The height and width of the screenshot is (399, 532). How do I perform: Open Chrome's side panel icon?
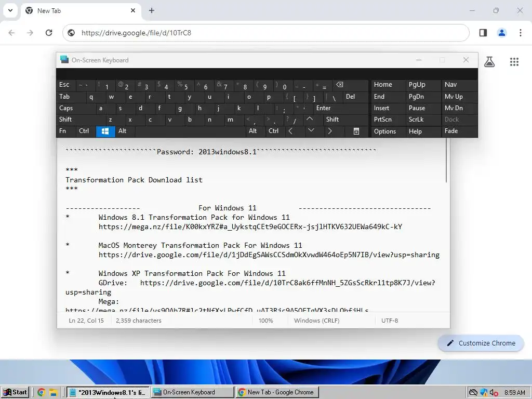[483, 33]
